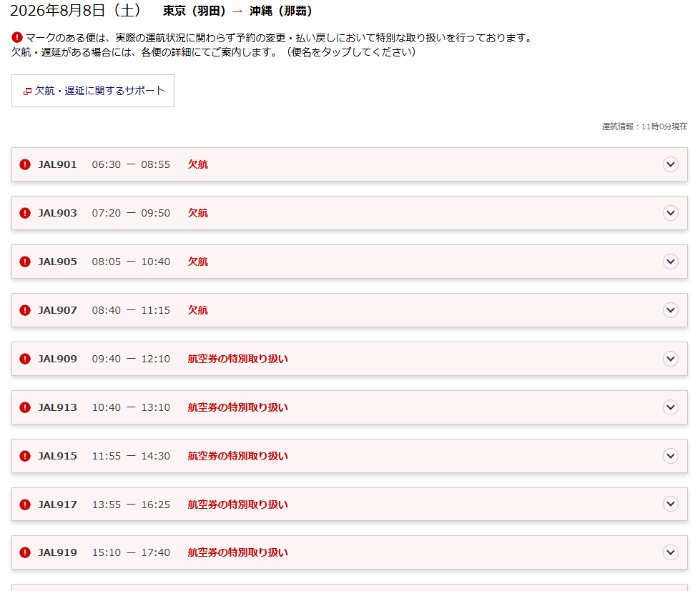Click the red alert icon on JAL919
Viewport: 700px width, 591px height.
pyautogui.click(x=25, y=552)
